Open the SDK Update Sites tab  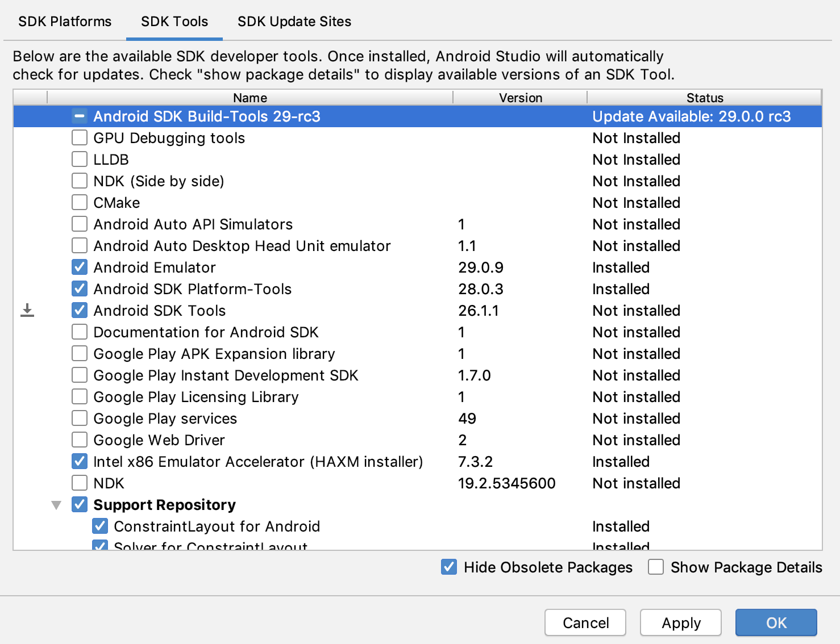(294, 21)
